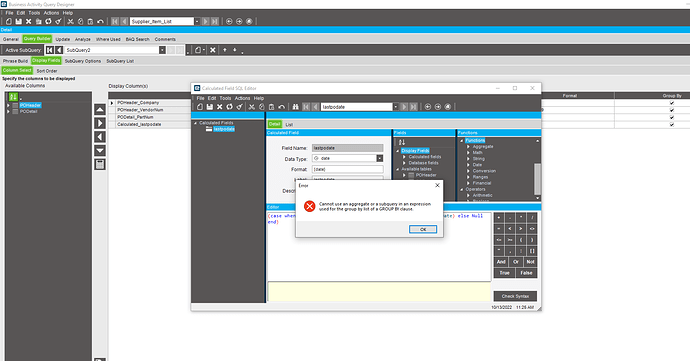Image resolution: width=690 pixels, height=361 pixels.
Task: Click the sort icon in the Fields panel
Action: point(401,142)
